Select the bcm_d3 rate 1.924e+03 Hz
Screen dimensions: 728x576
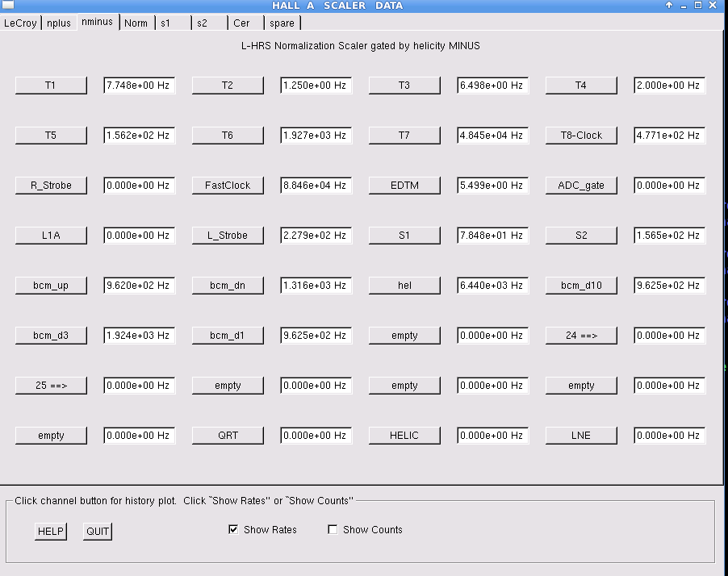(x=140, y=336)
